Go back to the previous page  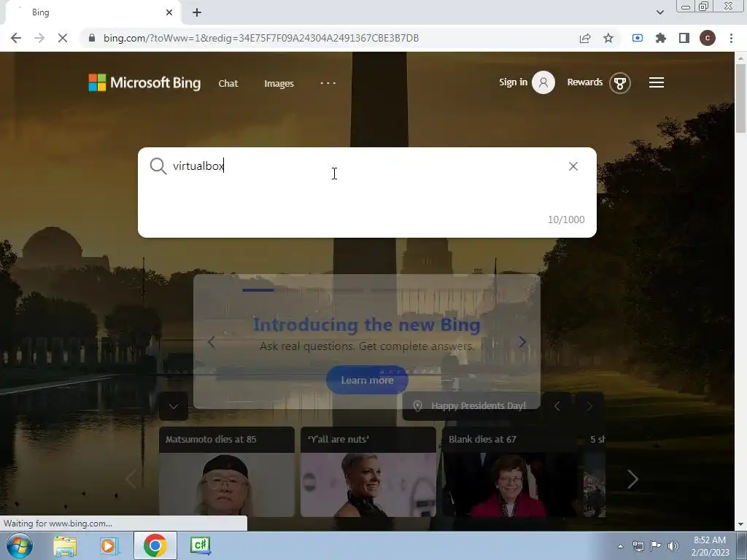coord(16,38)
